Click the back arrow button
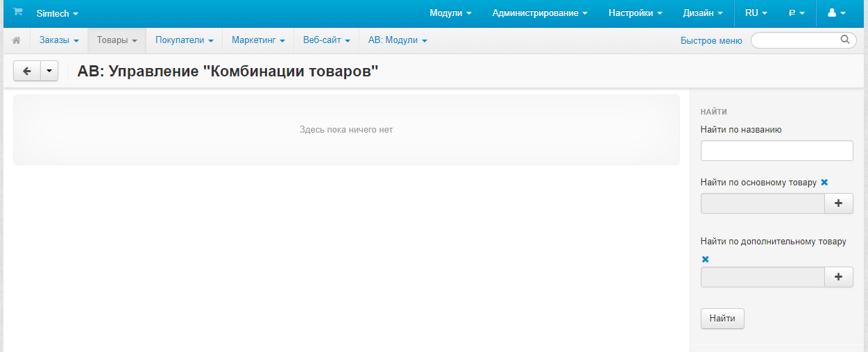Screen dimensions: 868x352 (27, 71)
